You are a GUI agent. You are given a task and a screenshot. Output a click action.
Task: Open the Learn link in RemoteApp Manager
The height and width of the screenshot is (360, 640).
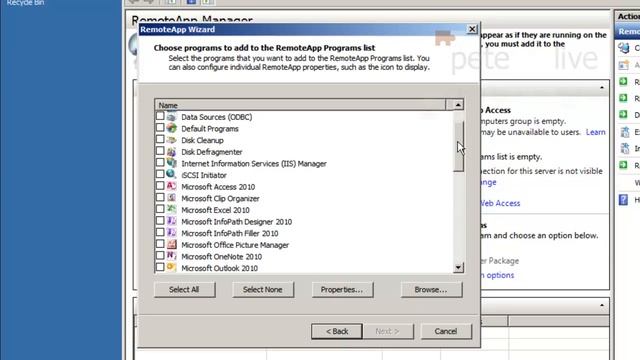pyautogui.click(x=596, y=132)
